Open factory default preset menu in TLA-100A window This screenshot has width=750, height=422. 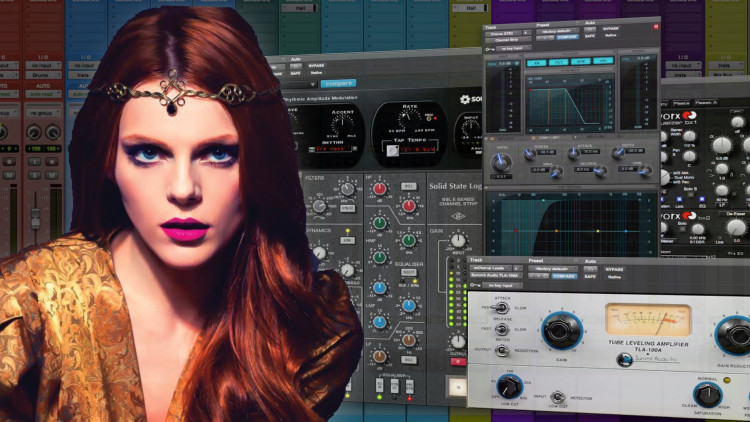[x=553, y=269]
